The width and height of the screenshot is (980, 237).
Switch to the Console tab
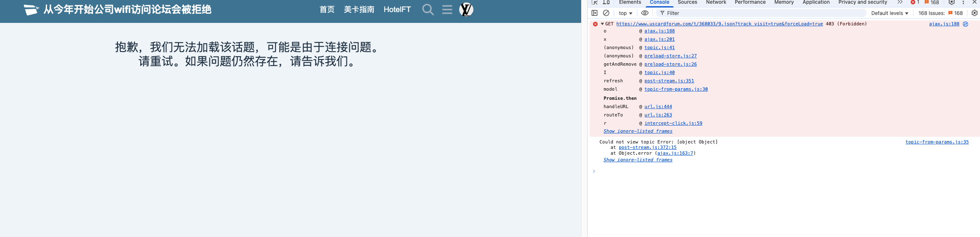pyautogui.click(x=659, y=2)
